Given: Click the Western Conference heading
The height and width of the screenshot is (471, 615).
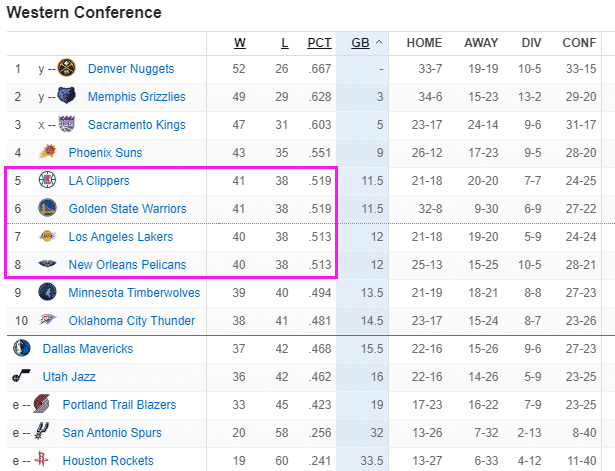Looking at the screenshot, I should pos(83,13).
